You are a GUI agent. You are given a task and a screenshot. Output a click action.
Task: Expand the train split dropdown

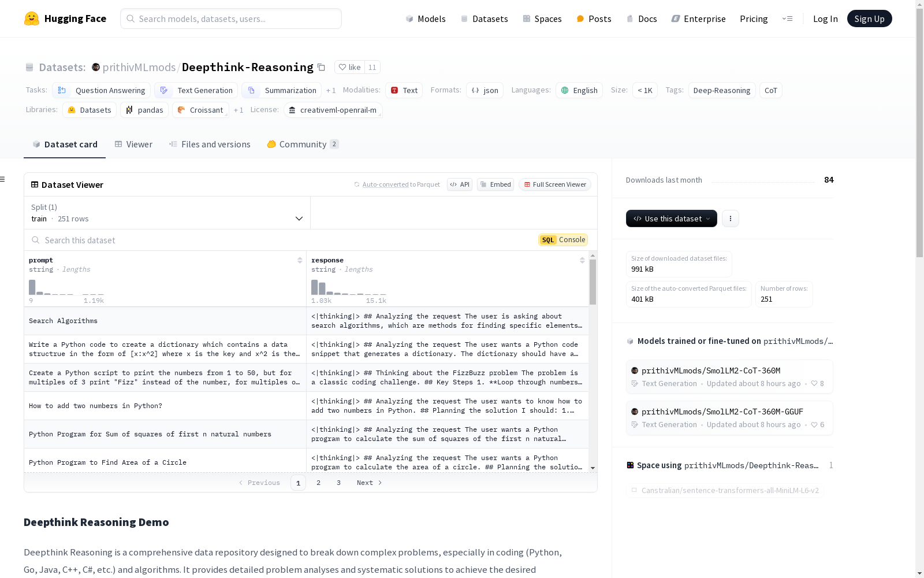167,213
